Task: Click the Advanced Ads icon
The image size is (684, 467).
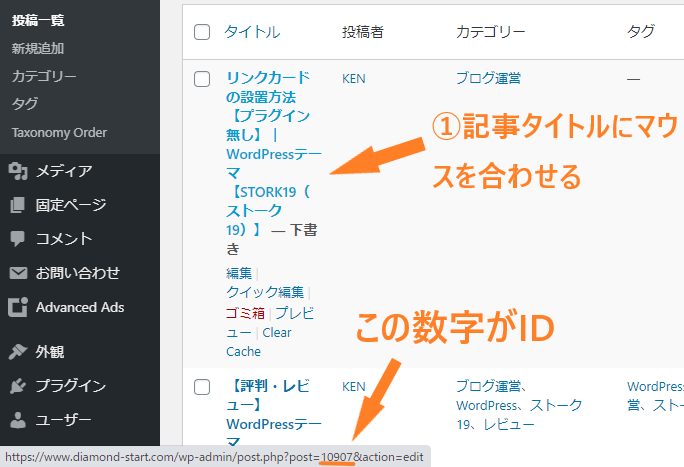Action: point(18,307)
